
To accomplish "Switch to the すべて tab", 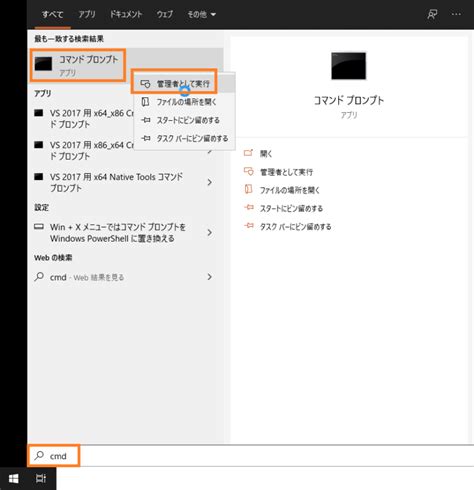I will 52,14.
